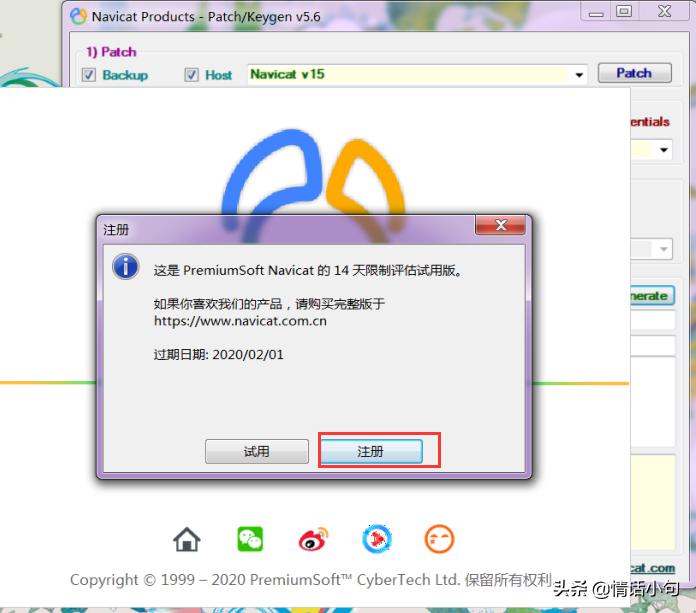The width and height of the screenshot is (696, 613).
Task: Click the Copyright 1999–2020 PremiumSoft text
Action: tap(311, 580)
